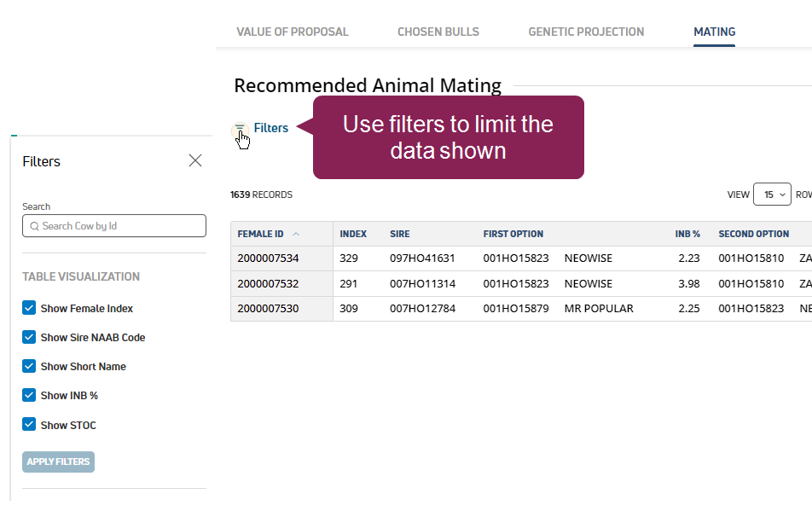Click the Filters link text
812x511 pixels.
271,128
